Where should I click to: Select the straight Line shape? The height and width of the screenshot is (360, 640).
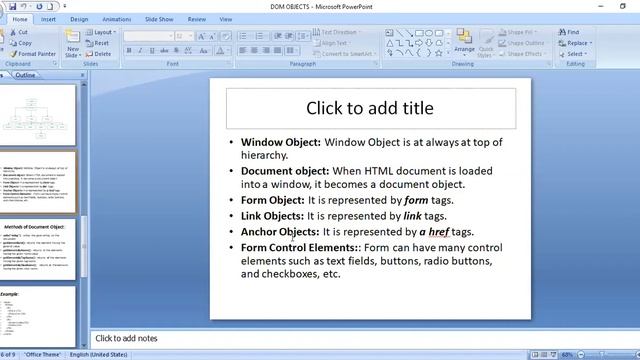pyautogui.click(x=399, y=33)
